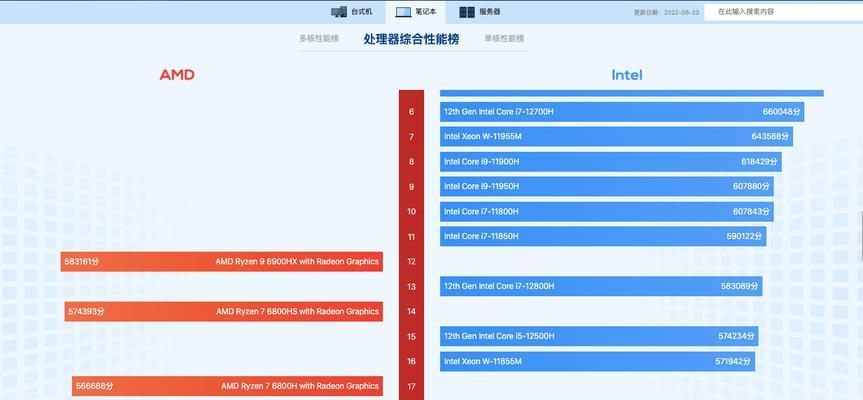Click the desktop computer icon
The width and height of the screenshot is (863, 400).
coord(339,12)
